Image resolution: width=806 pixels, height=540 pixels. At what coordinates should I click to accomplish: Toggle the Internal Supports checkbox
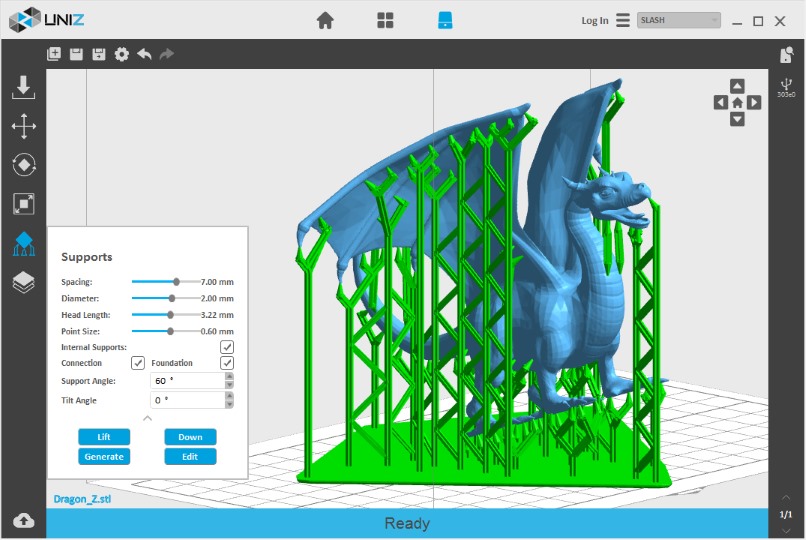pyautogui.click(x=227, y=347)
